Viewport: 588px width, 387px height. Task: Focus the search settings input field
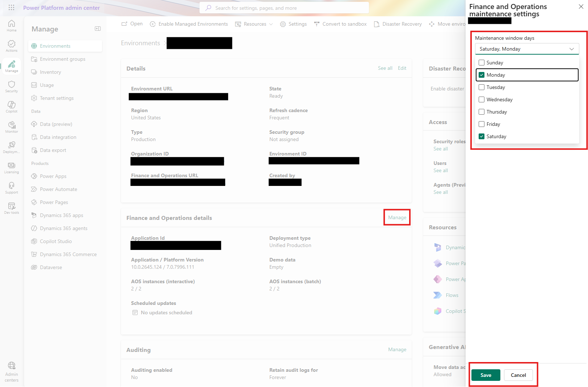[284, 8]
